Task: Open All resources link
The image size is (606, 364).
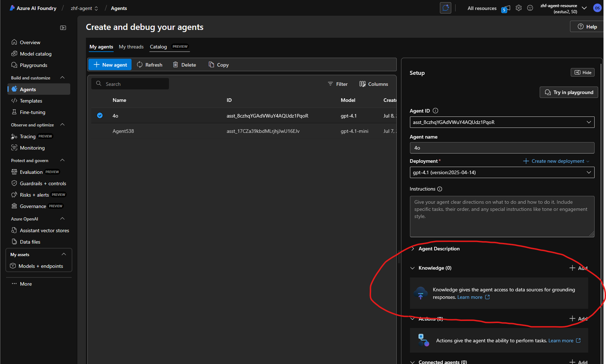Action: (482, 8)
